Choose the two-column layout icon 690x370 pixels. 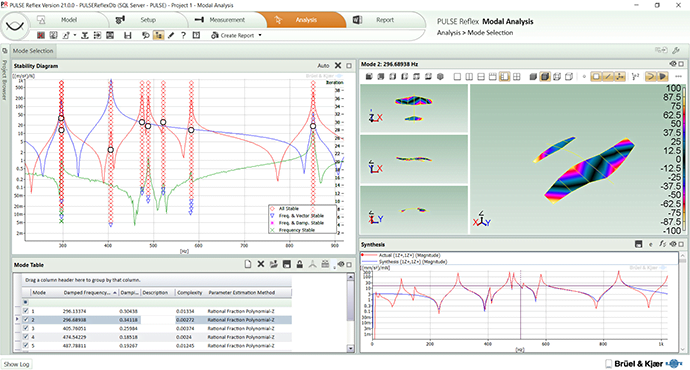pyautogui.click(x=469, y=77)
